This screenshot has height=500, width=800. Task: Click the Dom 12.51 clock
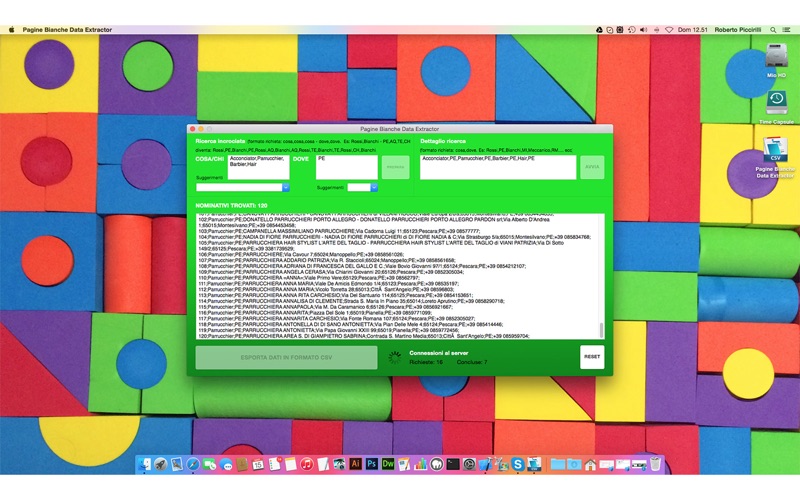692,30
